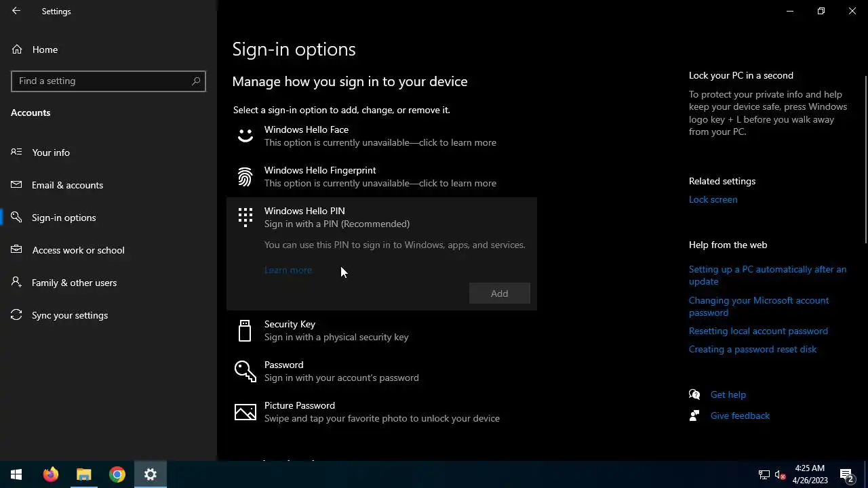Image resolution: width=868 pixels, height=488 pixels.
Task: Open File Explorer from the taskbar
Action: pos(84,474)
